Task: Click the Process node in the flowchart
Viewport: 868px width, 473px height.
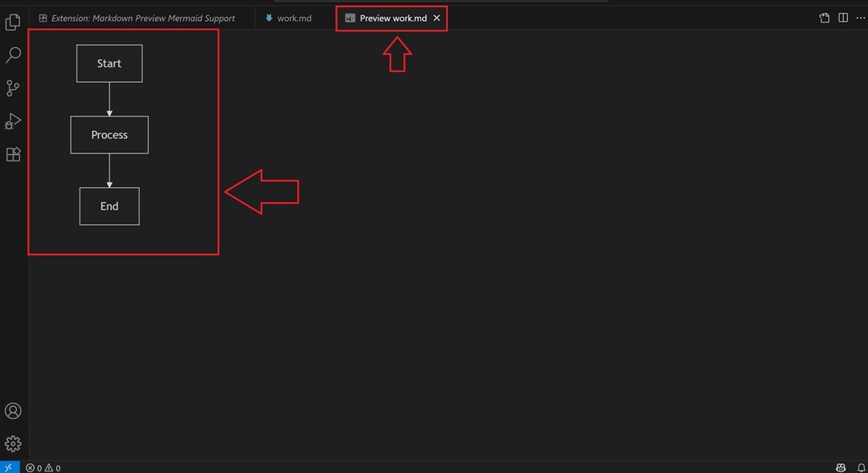Action: (x=109, y=134)
